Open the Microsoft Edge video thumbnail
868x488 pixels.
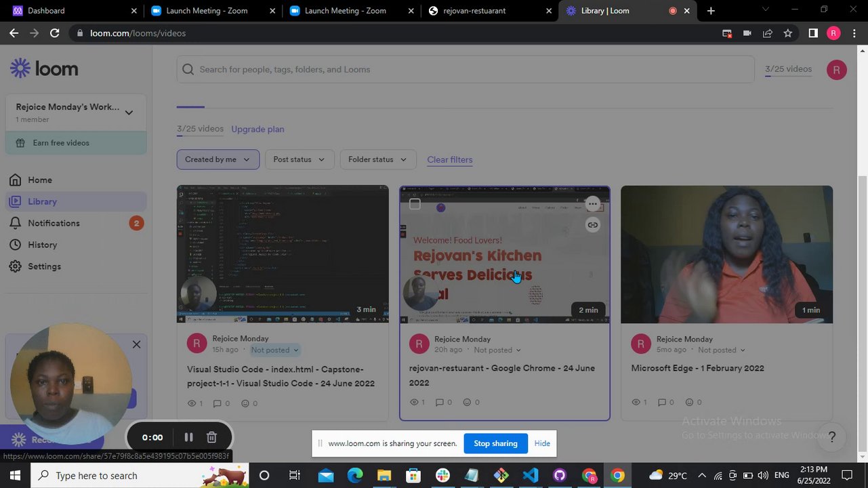click(x=726, y=254)
